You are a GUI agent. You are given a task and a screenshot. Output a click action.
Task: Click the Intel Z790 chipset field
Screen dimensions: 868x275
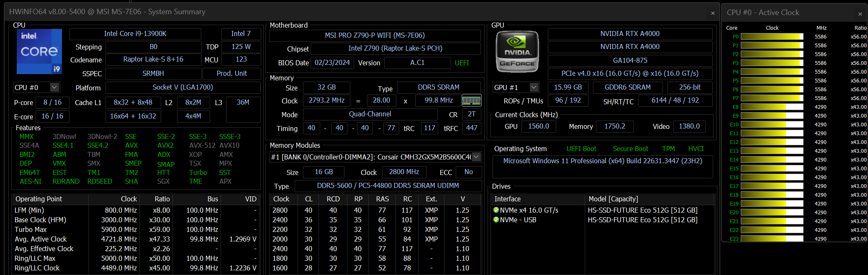(395, 49)
